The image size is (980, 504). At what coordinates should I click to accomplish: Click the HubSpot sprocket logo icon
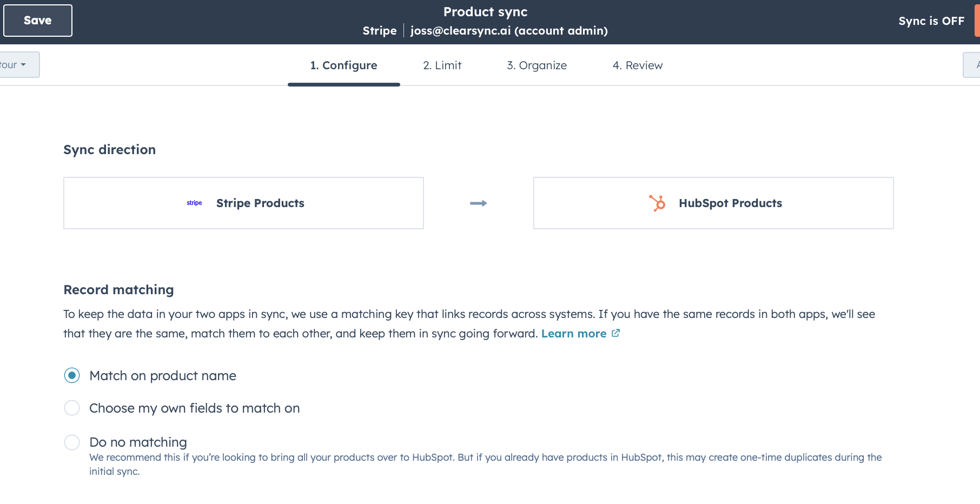(657, 203)
